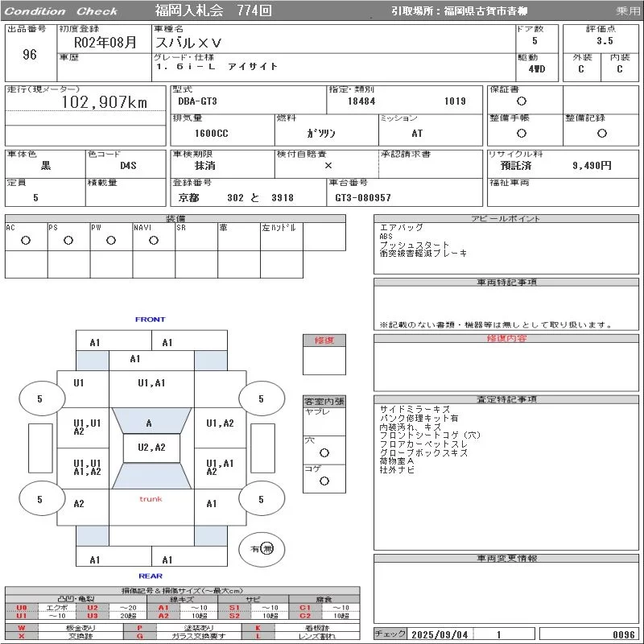The height and width of the screenshot is (644, 644).
Task: Click the drive type 4WD
Action: [537, 69]
